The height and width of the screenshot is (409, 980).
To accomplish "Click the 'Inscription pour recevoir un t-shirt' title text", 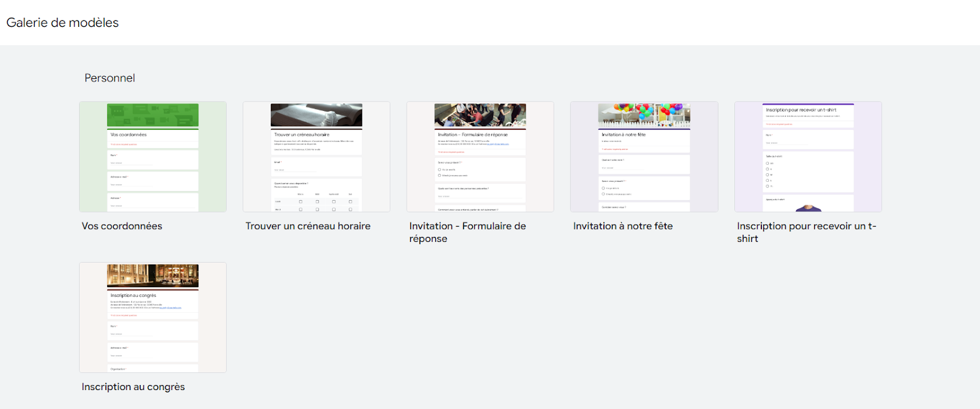I will [807, 232].
